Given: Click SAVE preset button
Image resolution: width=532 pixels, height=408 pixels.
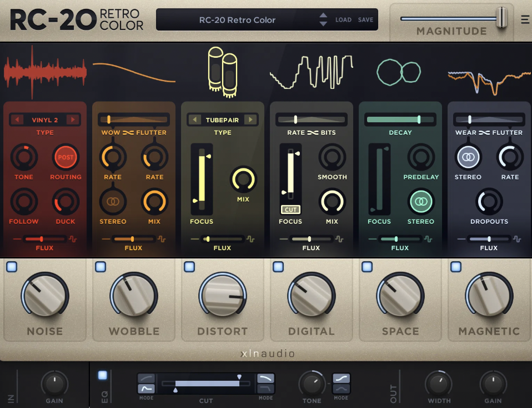Looking at the screenshot, I should [365, 19].
